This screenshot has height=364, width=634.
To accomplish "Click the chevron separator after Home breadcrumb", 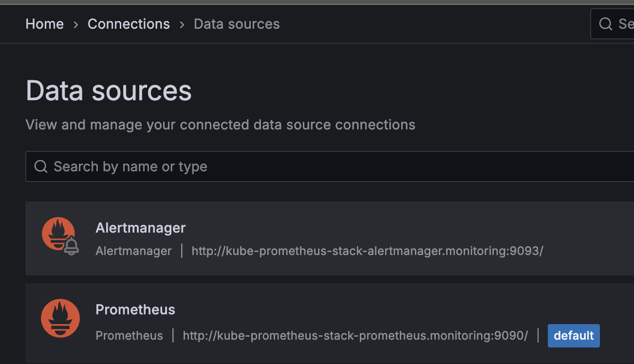I will point(76,24).
